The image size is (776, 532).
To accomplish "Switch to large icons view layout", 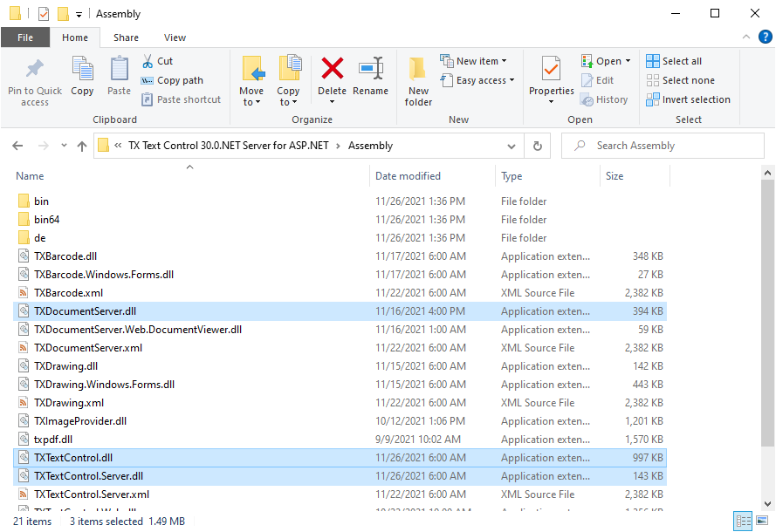I will click(762, 521).
